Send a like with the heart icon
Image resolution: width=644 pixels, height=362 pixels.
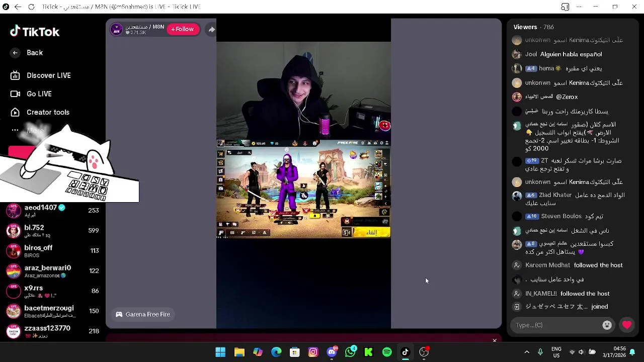(x=627, y=325)
